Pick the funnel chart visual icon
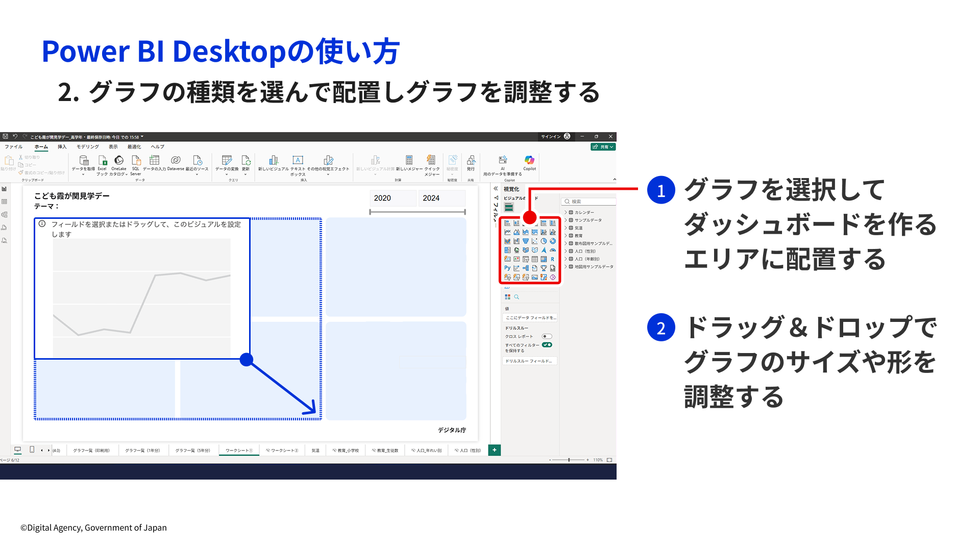 pyautogui.click(x=526, y=241)
